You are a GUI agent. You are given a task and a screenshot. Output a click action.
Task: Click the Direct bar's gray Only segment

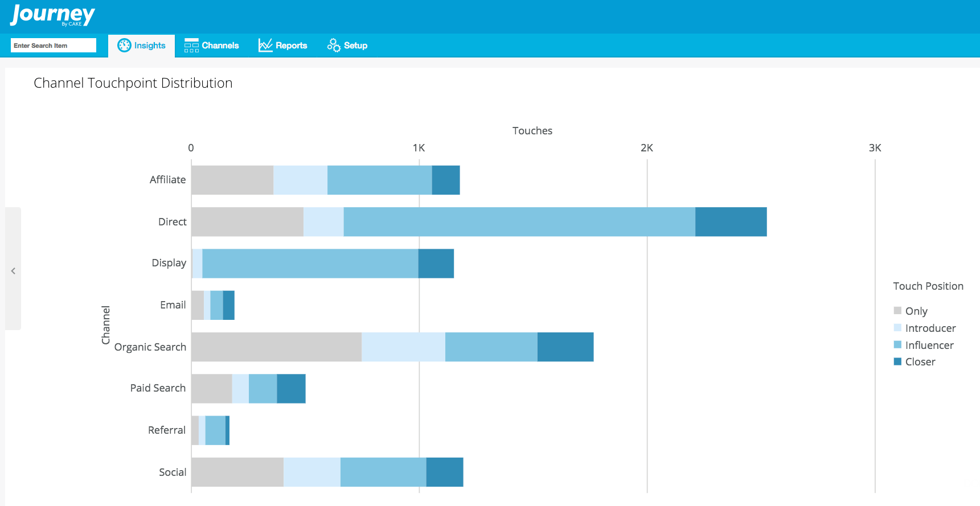click(x=247, y=222)
